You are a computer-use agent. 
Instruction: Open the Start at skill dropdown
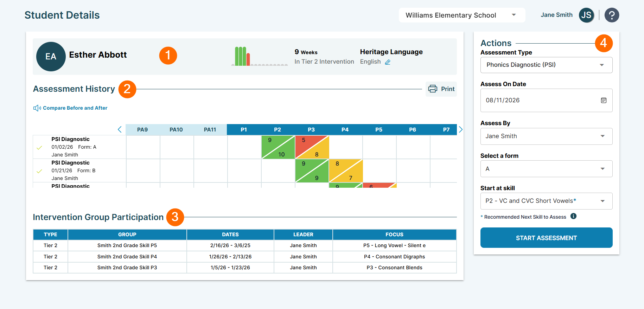546,201
